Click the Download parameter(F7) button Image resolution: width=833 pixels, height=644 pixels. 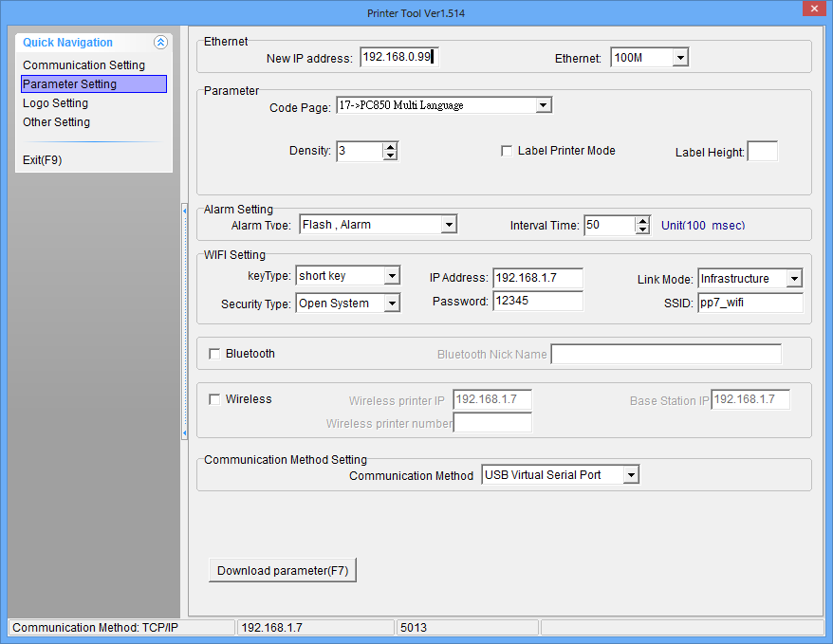coord(282,570)
